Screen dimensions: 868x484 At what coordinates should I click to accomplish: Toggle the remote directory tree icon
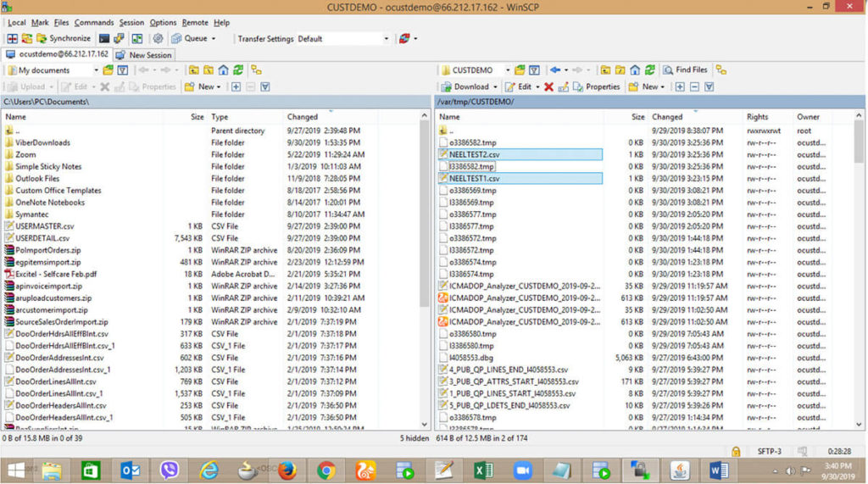(x=721, y=70)
